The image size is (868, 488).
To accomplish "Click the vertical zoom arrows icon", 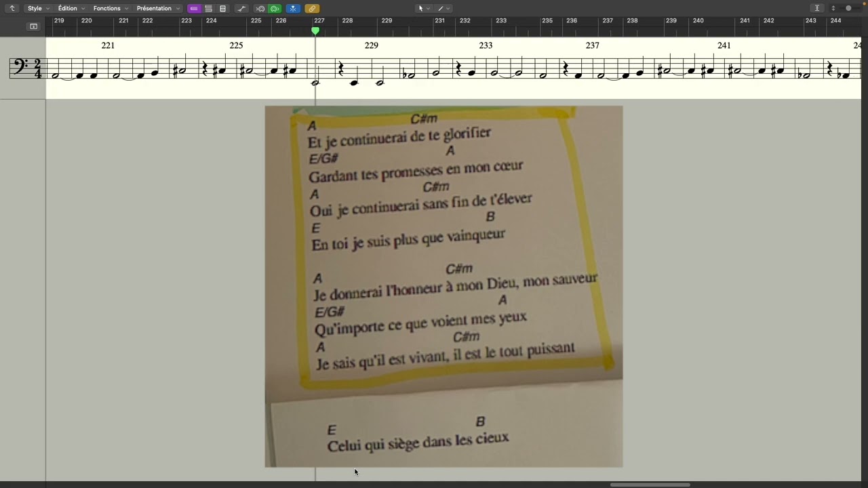I will pos(833,8).
